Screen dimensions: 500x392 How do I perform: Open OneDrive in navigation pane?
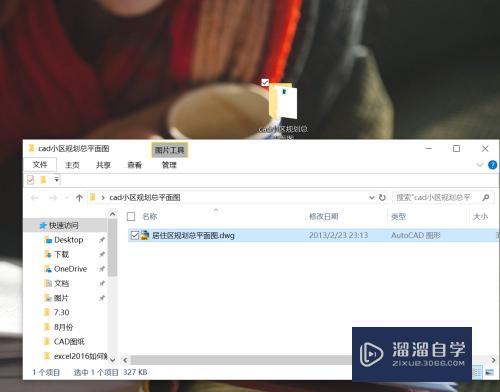[70, 269]
